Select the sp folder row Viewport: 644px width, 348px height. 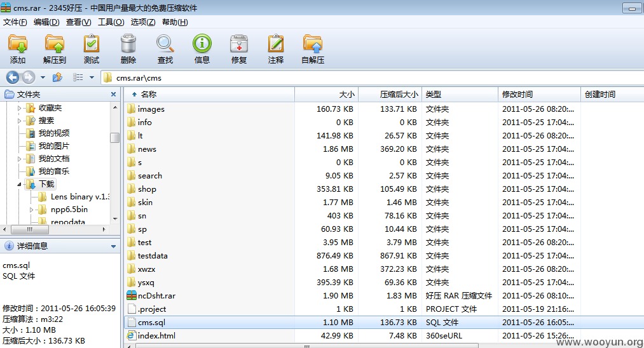(x=384, y=229)
